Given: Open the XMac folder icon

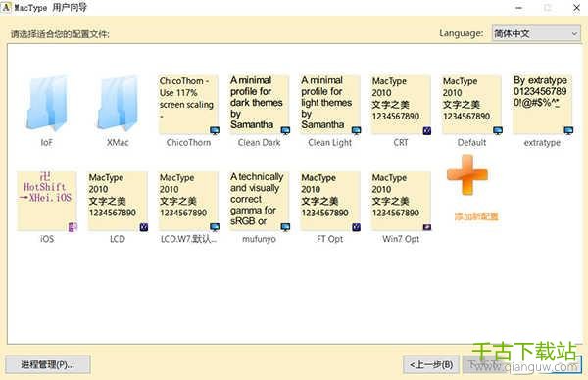Looking at the screenshot, I should (118, 103).
